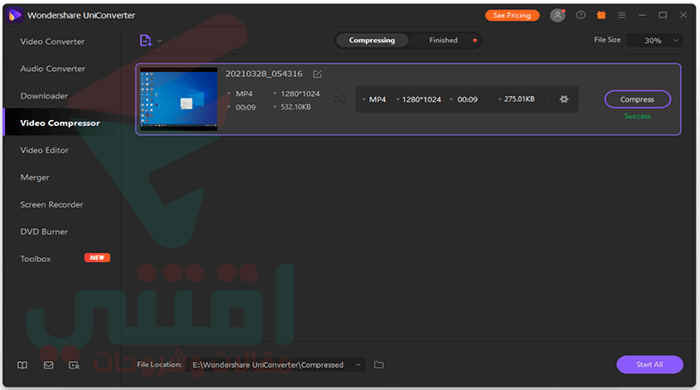
Task: Click output size 275.01KB
Action: click(x=519, y=99)
